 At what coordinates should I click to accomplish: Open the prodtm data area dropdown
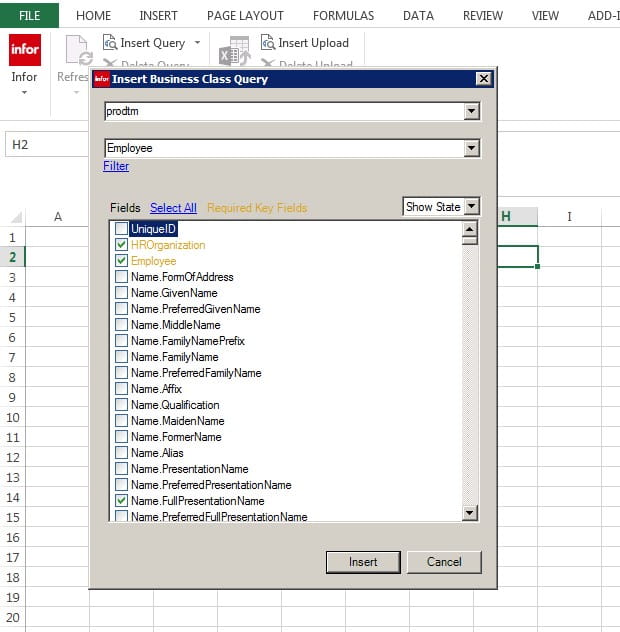tap(471, 111)
